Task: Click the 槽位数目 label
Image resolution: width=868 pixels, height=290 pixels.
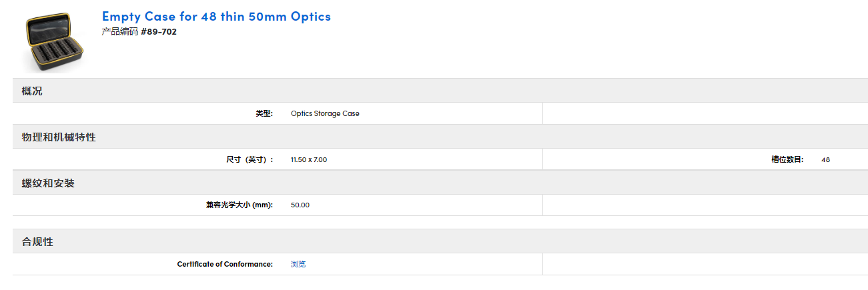Action: [787, 159]
